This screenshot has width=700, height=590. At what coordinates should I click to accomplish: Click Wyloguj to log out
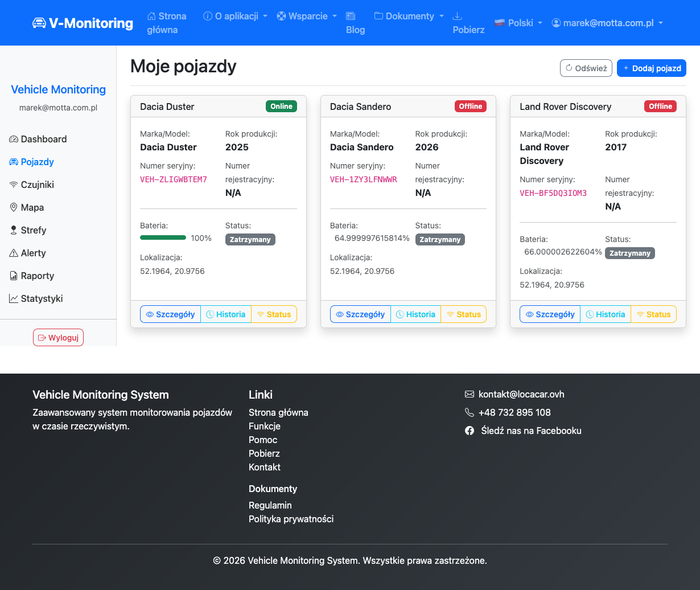(x=58, y=338)
